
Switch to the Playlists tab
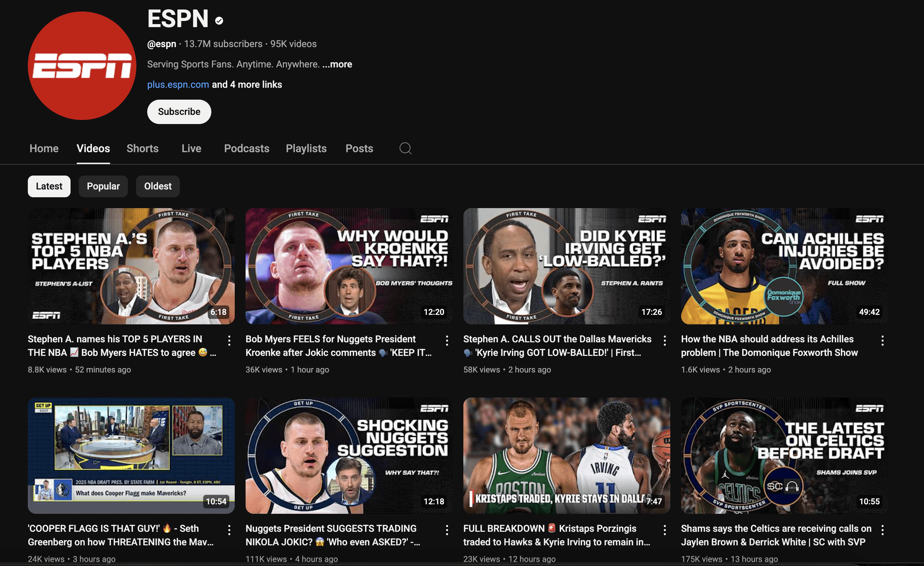coord(306,148)
